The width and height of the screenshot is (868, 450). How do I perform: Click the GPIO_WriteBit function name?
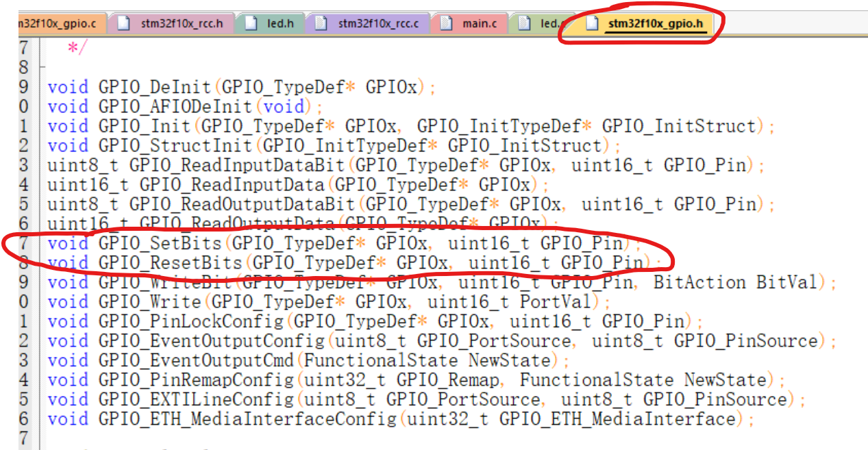click(166, 282)
